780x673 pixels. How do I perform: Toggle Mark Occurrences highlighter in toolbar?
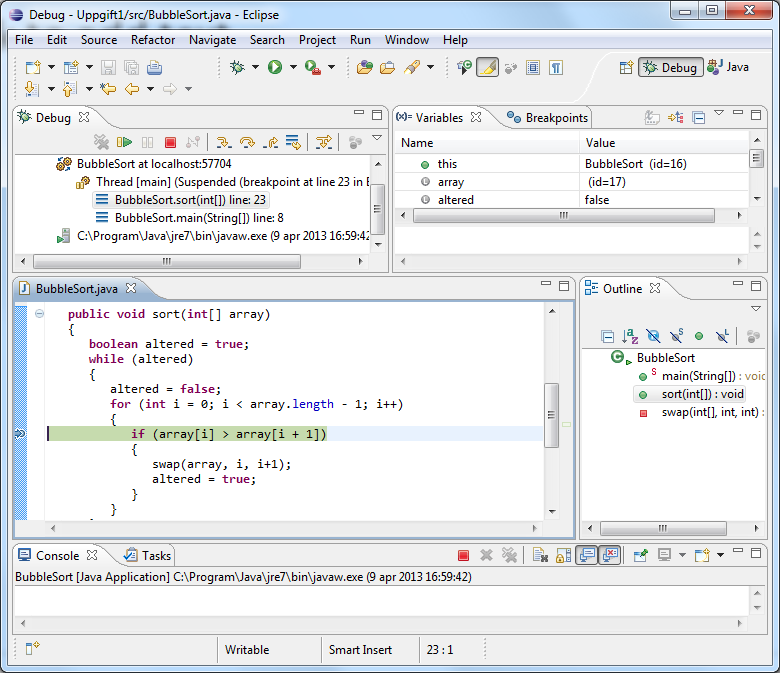(x=488, y=67)
